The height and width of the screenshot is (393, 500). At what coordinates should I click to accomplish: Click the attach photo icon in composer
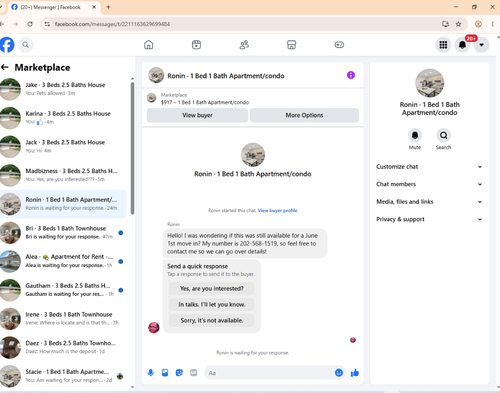[165, 373]
